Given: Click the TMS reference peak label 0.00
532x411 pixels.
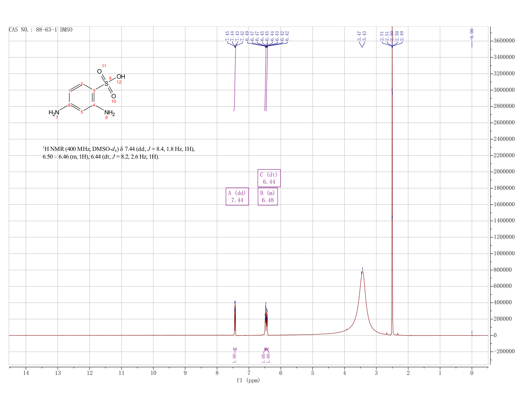Looking at the screenshot, I should (472, 33).
